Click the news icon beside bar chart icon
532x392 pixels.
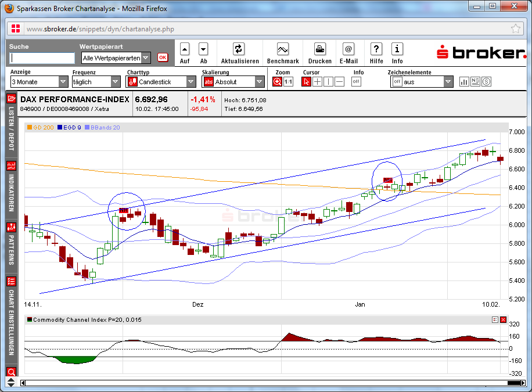(x=475, y=82)
